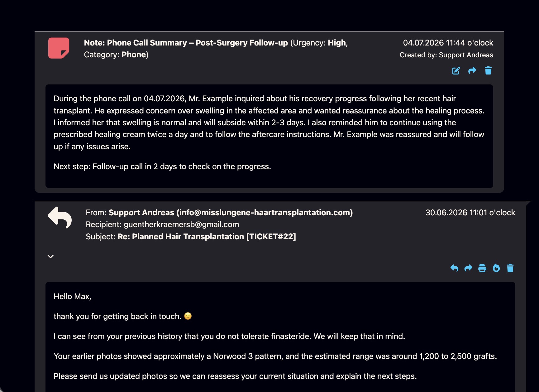
Task: Click the large reply arrow beside sender
Action: pyautogui.click(x=60, y=218)
